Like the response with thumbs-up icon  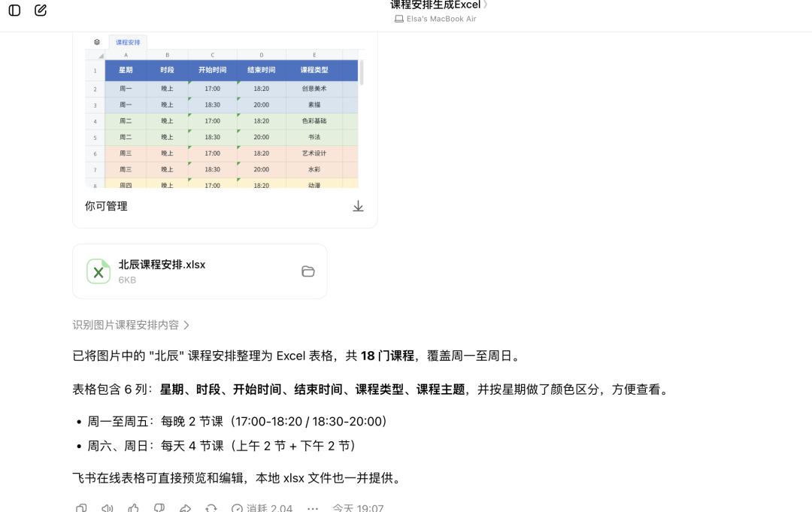[133, 507]
